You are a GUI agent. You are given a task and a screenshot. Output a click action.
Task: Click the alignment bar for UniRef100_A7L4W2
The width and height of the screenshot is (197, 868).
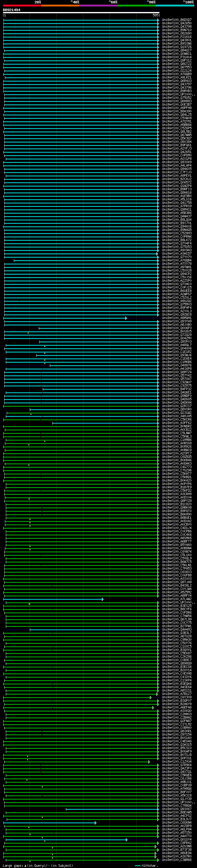(x=54, y=600)
